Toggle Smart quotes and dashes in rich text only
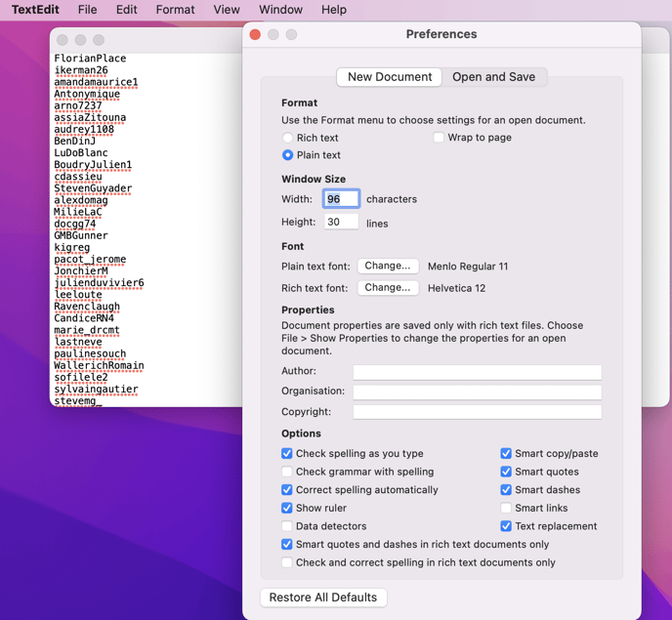 coord(287,544)
